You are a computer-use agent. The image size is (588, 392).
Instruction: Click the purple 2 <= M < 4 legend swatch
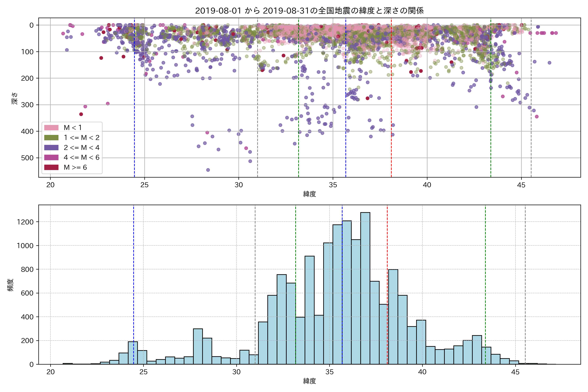(x=51, y=148)
